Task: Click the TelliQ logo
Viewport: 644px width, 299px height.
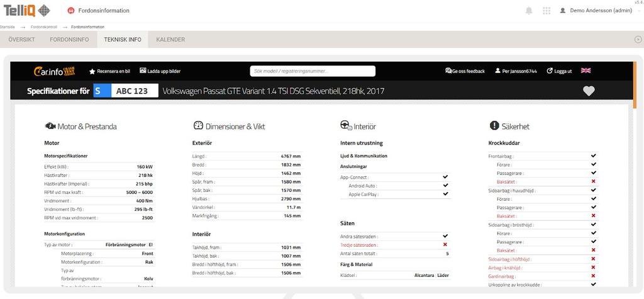Action: [x=26, y=10]
